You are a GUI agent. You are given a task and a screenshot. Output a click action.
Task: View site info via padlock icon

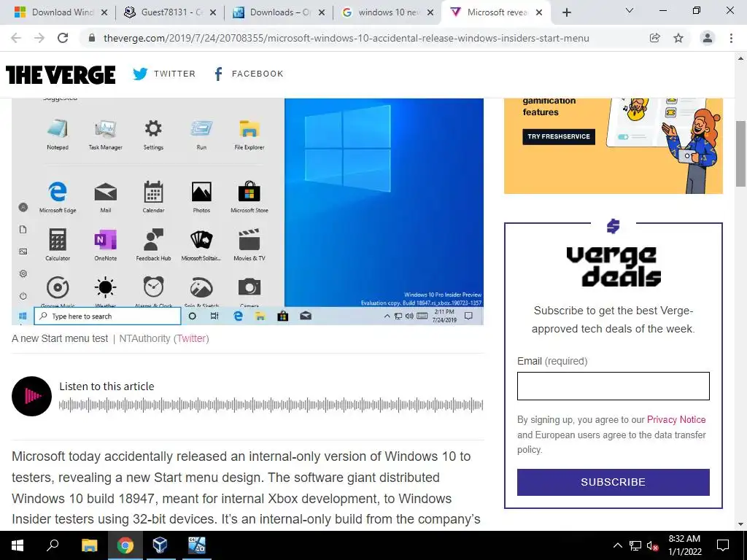click(x=92, y=38)
